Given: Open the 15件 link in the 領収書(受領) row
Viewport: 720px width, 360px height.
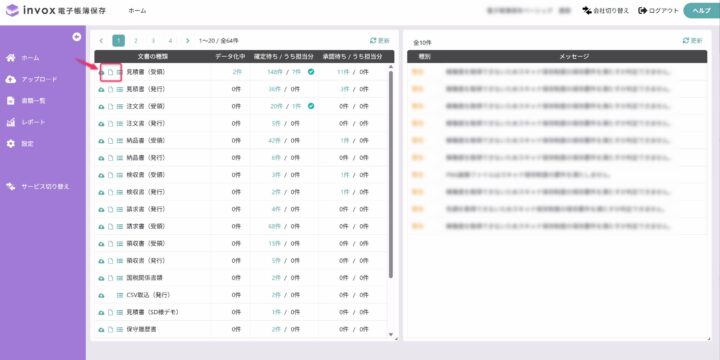Looking at the screenshot, I should 275,244.
